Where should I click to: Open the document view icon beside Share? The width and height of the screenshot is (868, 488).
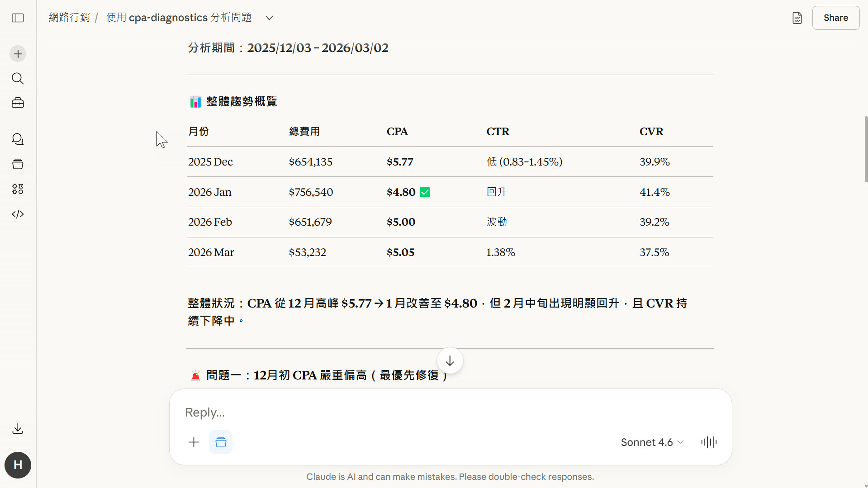click(797, 18)
